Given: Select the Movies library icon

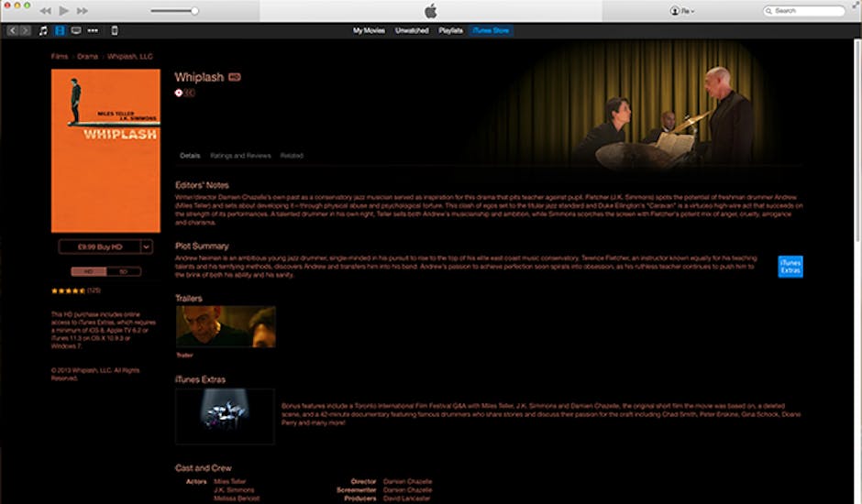Looking at the screenshot, I should pos(60,30).
